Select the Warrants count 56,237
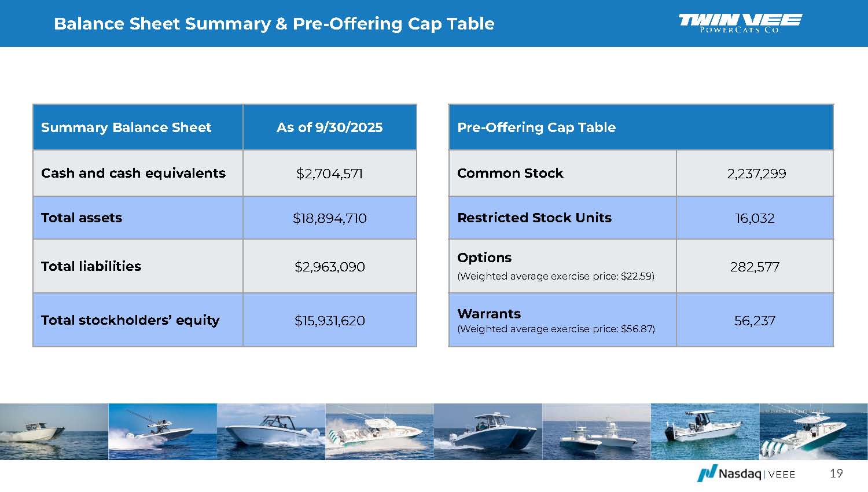Screen dimensions: 868x492 click(755, 321)
